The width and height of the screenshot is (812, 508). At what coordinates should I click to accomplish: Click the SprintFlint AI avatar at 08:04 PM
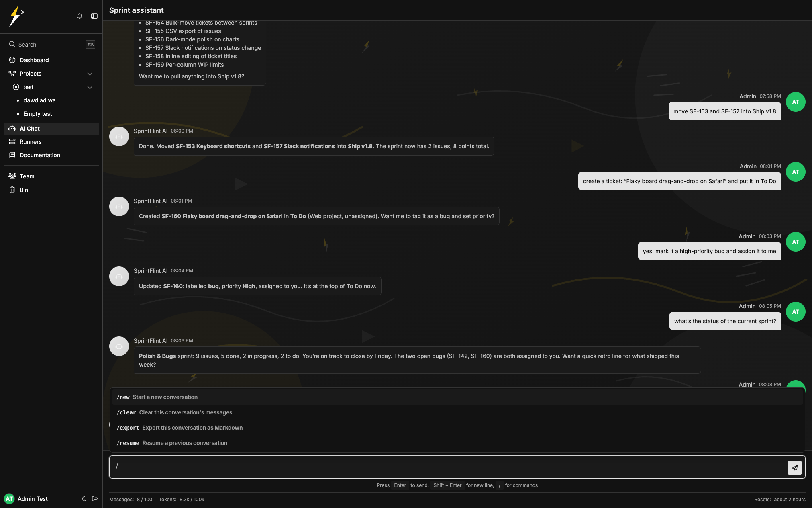(119, 277)
